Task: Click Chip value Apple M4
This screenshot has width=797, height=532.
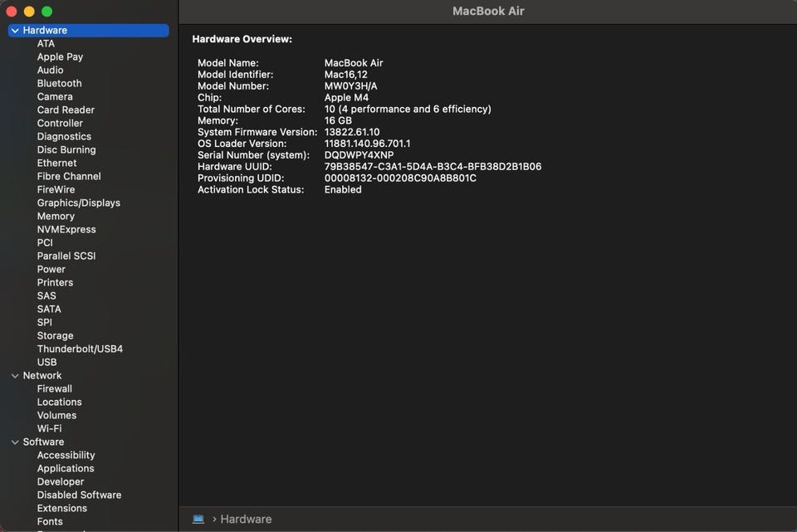Action: 347,98
